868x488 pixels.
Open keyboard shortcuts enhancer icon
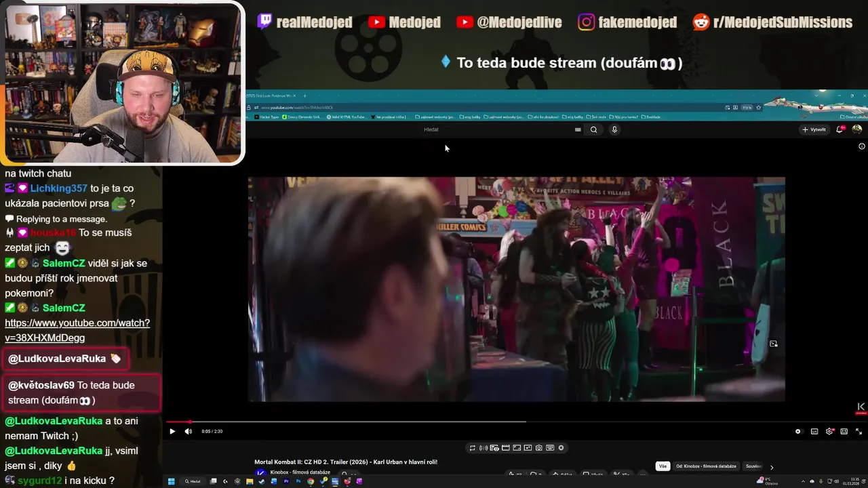click(550, 448)
